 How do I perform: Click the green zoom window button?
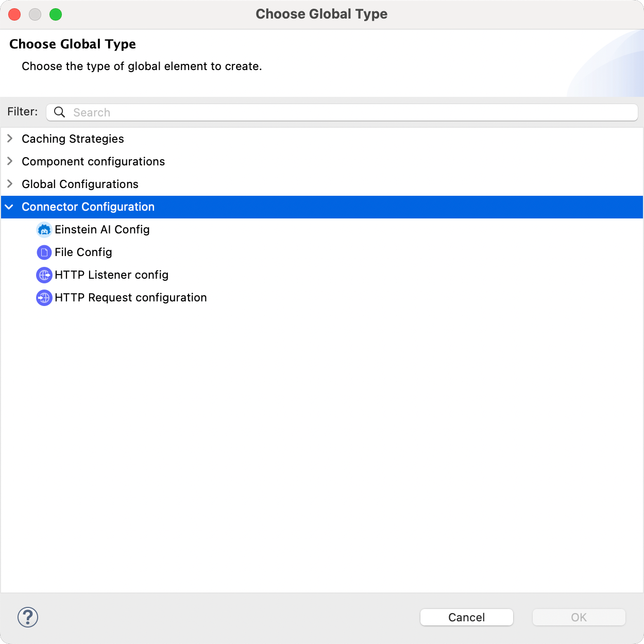coord(56,14)
